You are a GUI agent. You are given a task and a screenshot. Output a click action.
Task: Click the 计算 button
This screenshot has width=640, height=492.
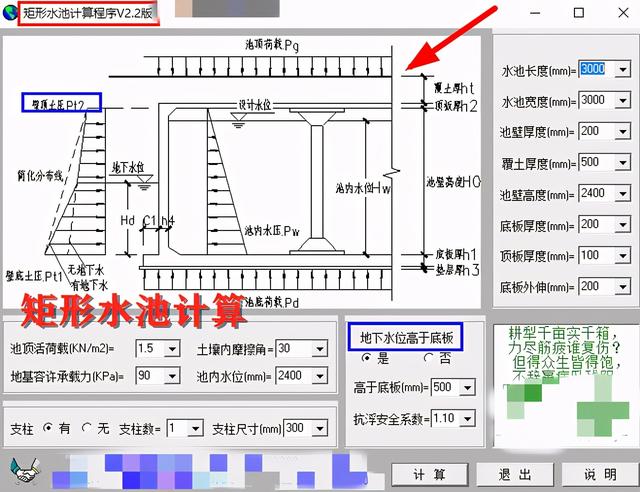tap(429, 474)
